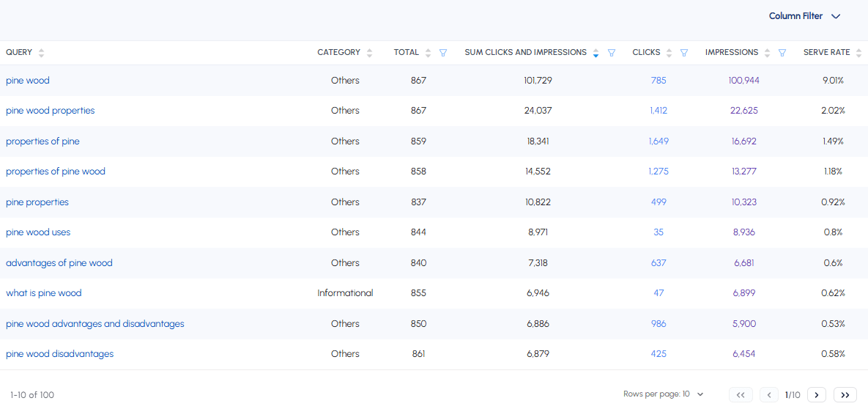Click impressions value 100,944
The width and height of the screenshot is (868, 409).
(743, 81)
